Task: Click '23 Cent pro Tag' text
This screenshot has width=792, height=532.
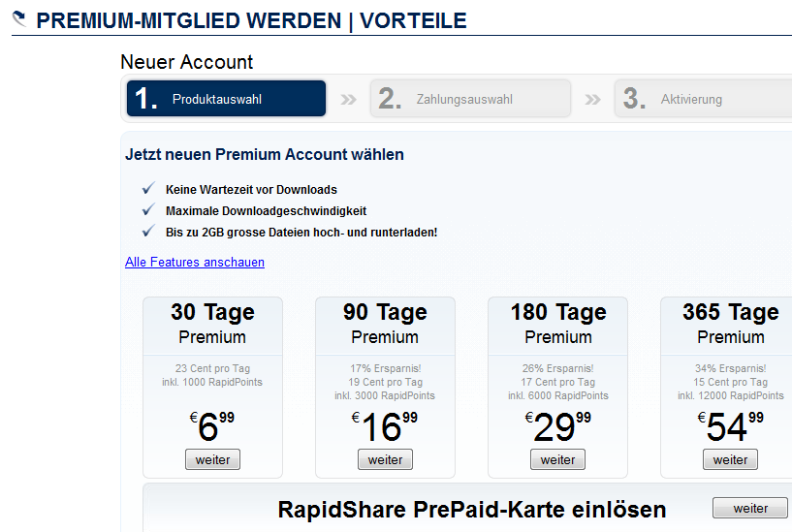Action: [x=212, y=368]
